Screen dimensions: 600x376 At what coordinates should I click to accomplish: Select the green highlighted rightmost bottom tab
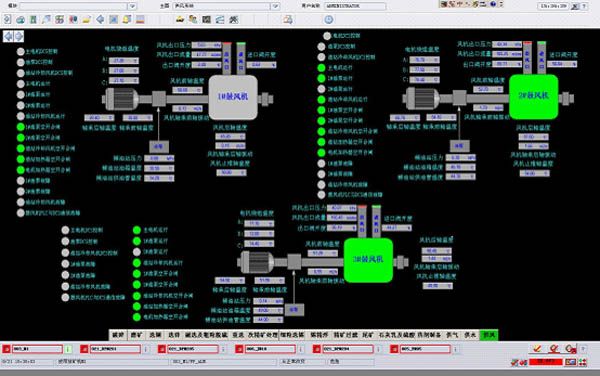(489, 335)
